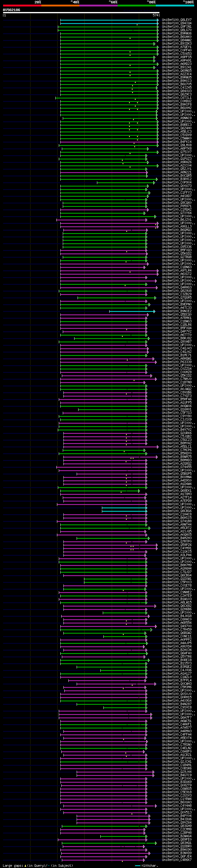Click the green ~80% identity legend segment
This screenshot has height=868, width=197.
137,6
